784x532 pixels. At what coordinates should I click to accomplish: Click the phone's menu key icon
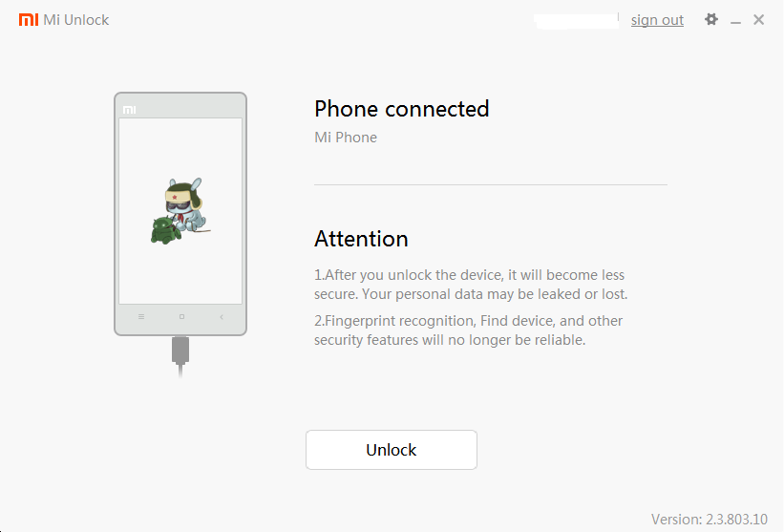coord(141,316)
